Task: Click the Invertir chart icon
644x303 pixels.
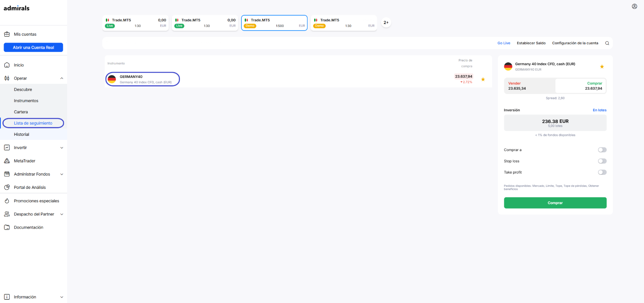Action: click(x=7, y=147)
